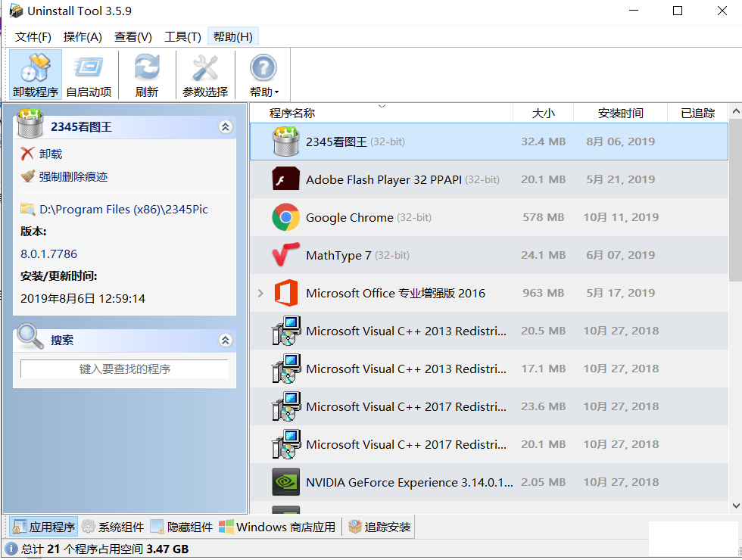Switch to the 隐藏组件 tab

[182, 527]
